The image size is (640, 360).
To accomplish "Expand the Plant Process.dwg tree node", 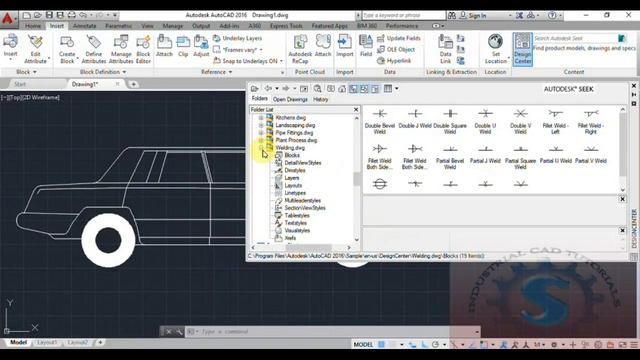I will tap(261, 140).
